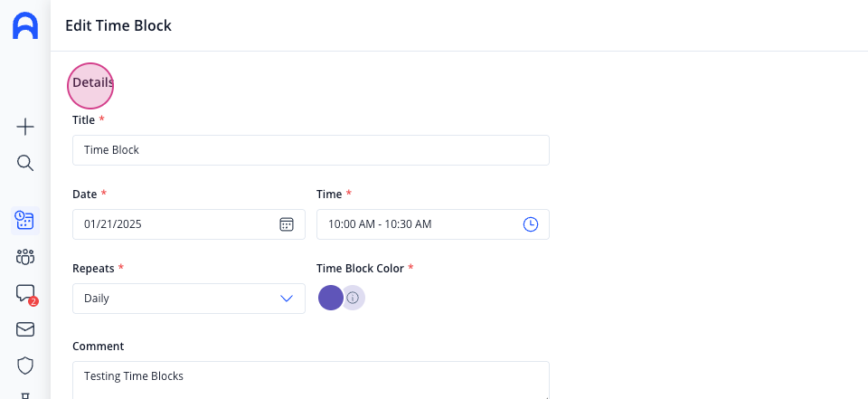This screenshot has width=868, height=399.
Task: Open the Repeats Daily combo box
Action: 189,299
